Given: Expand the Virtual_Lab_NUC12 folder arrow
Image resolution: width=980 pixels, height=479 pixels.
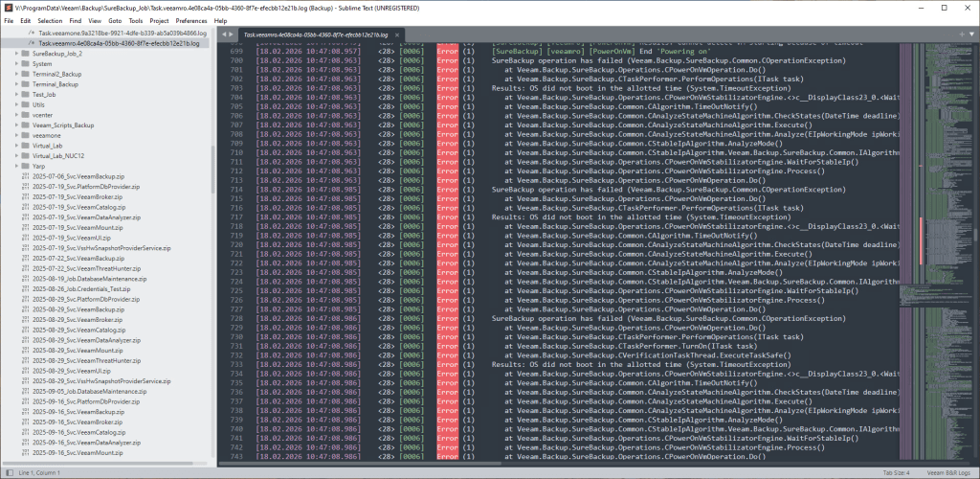Looking at the screenshot, I should point(17,155).
